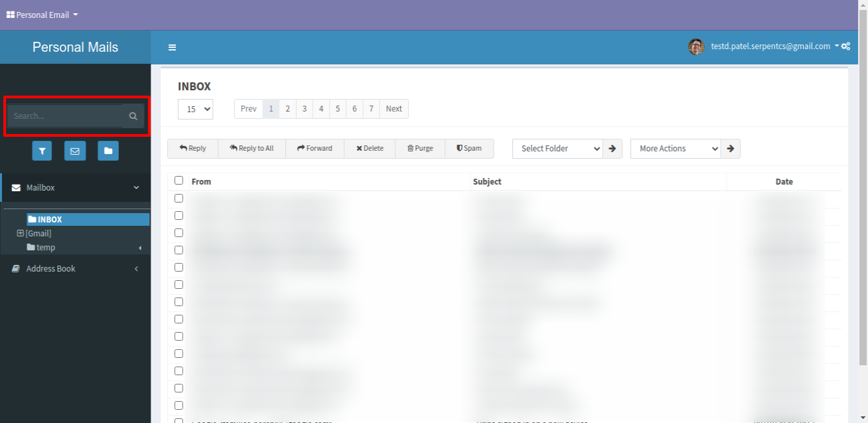Click the Address Book icon

click(x=16, y=268)
